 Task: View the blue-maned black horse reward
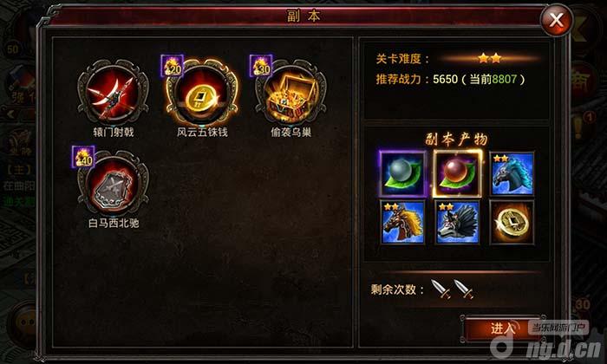click(x=512, y=173)
